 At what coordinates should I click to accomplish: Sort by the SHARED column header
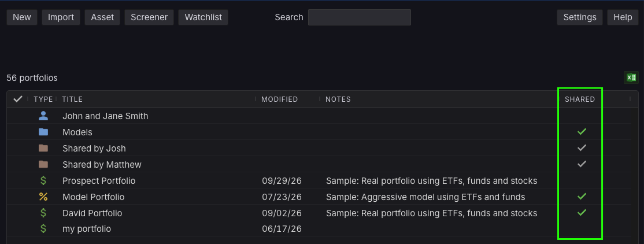point(580,99)
